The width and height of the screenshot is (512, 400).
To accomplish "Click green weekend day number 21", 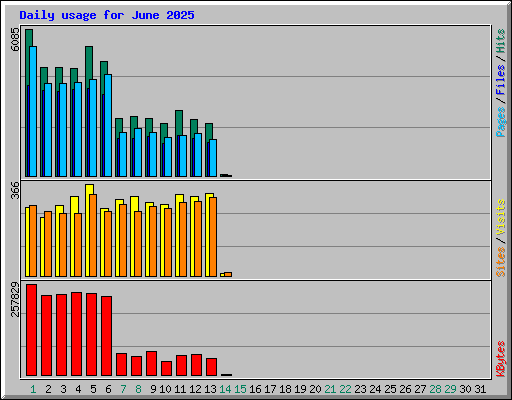I will coord(330,389).
